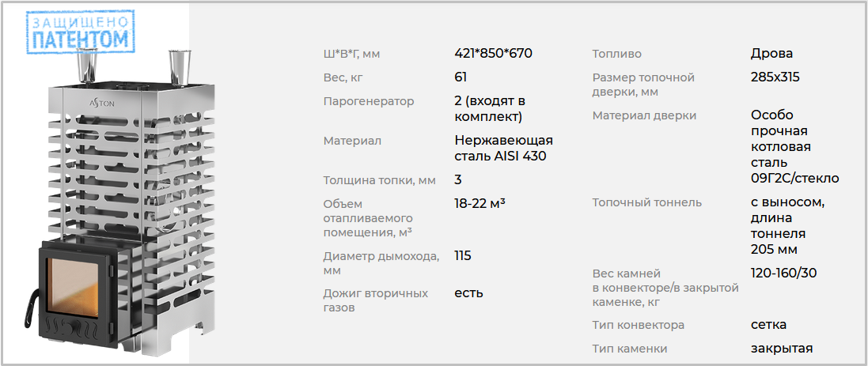Click the 'Нержавеющая сталь AISI 430' value
This screenshot has width=868, height=366.
[x=504, y=148]
